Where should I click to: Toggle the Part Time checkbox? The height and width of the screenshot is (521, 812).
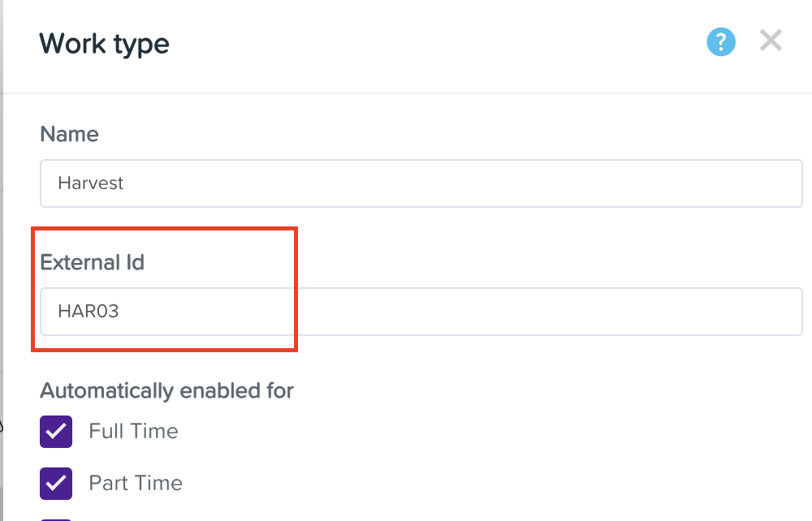click(x=56, y=483)
